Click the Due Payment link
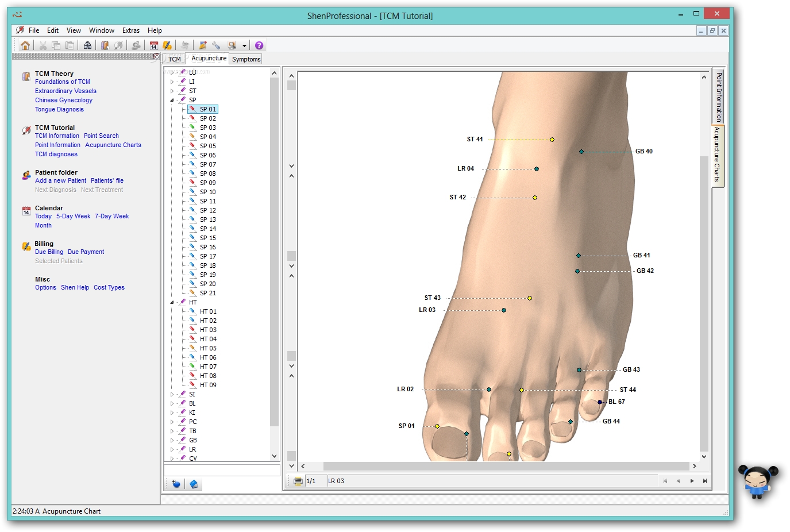The image size is (790, 532). click(86, 252)
